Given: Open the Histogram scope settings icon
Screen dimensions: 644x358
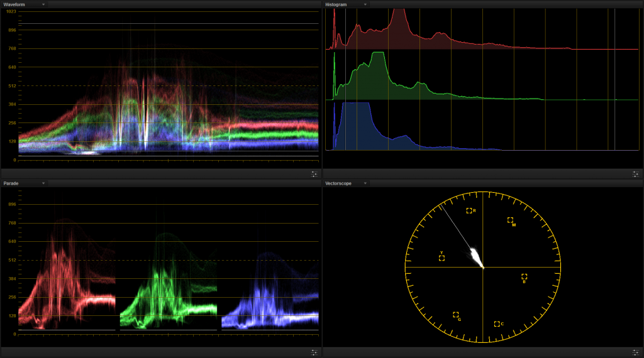Looking at the screenshot, I should (635, 173).
